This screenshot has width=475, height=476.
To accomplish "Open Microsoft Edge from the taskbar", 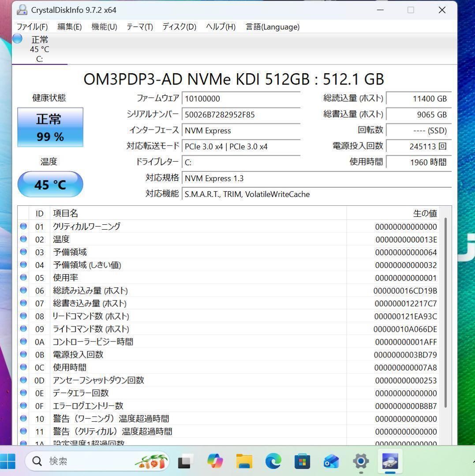I will tap(273, 461).
